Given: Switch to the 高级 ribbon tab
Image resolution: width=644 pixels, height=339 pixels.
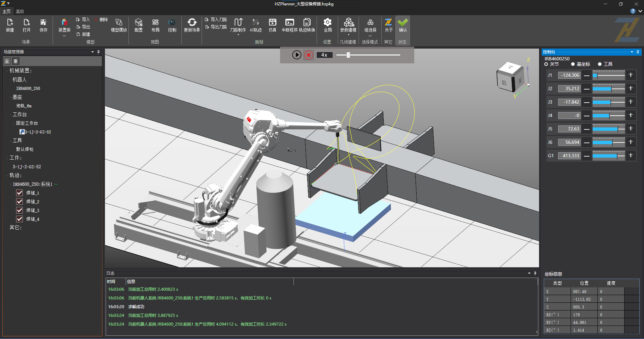Looking at the screenshot, I should tap(20, 11).
